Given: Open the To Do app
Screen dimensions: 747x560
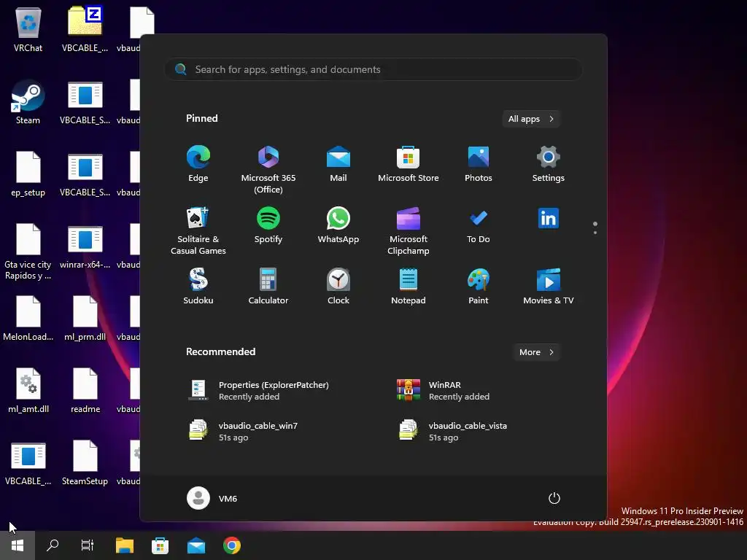Looking at the screenshot, I should coord(479,225).
